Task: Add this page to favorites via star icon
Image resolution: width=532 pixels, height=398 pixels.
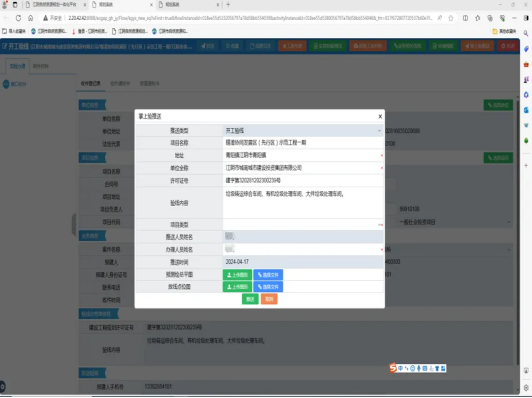Action: [x=451, y=18]
